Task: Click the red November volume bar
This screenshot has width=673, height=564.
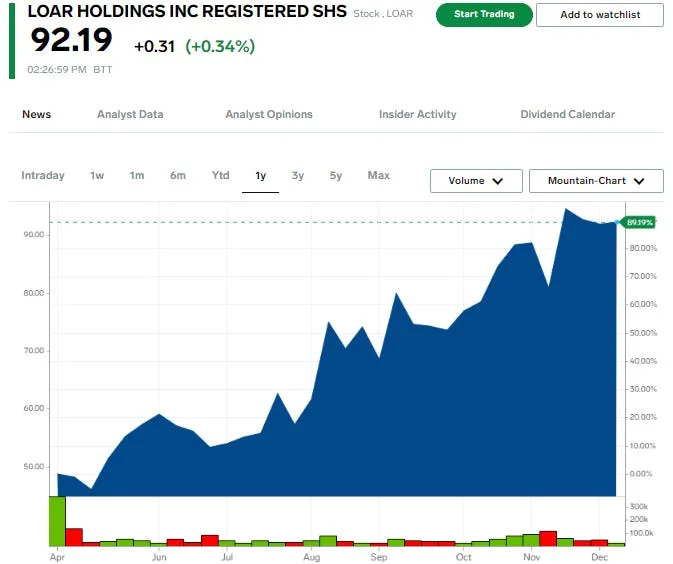Action: (548, 538)
